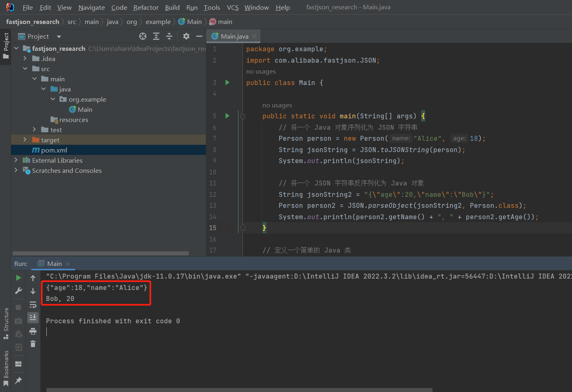The height and width of the screenshot is (392, 572).
Task: Collapse the main folder in tree
Action: [35, 79]
